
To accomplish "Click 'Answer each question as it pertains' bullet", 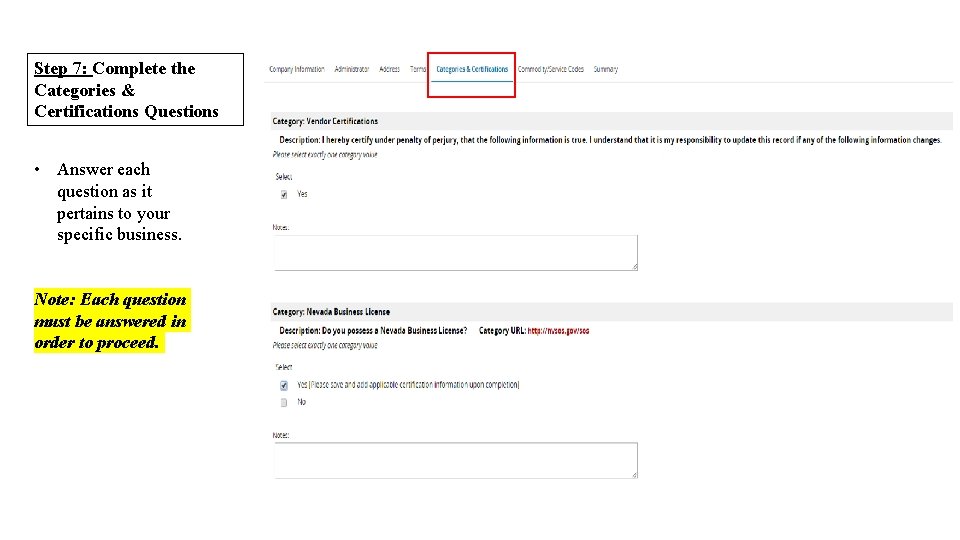I will [x=119, y=202].
